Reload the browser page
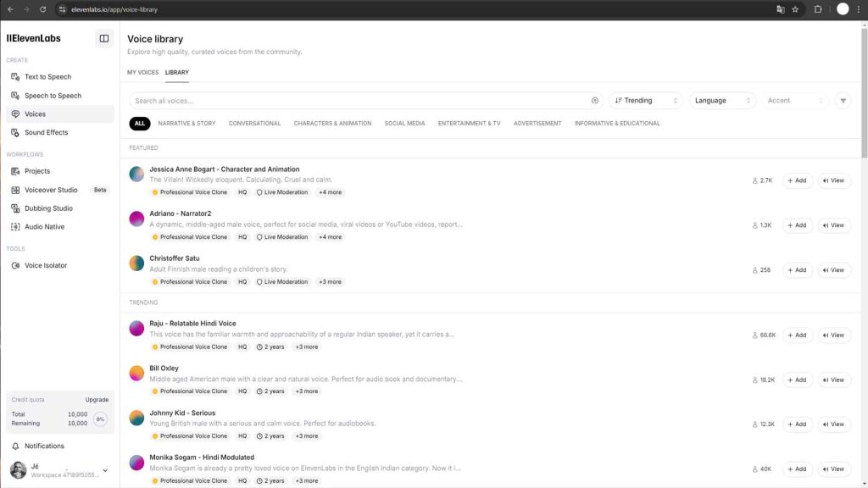868x488 pixels. (42, 9)
